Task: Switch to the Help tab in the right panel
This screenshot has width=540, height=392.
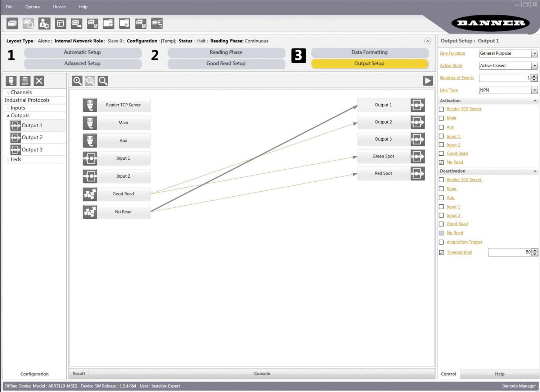Action: 499,374
